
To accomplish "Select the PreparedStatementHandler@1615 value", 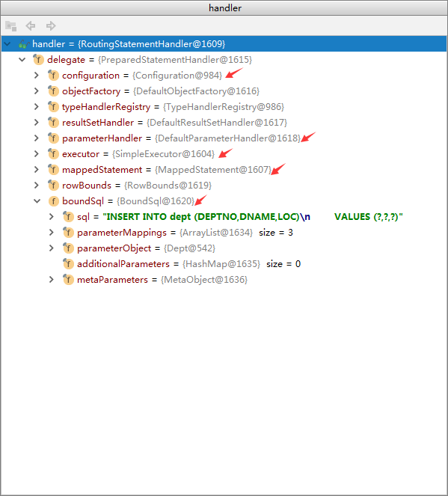I will click(x=175, y=59).
